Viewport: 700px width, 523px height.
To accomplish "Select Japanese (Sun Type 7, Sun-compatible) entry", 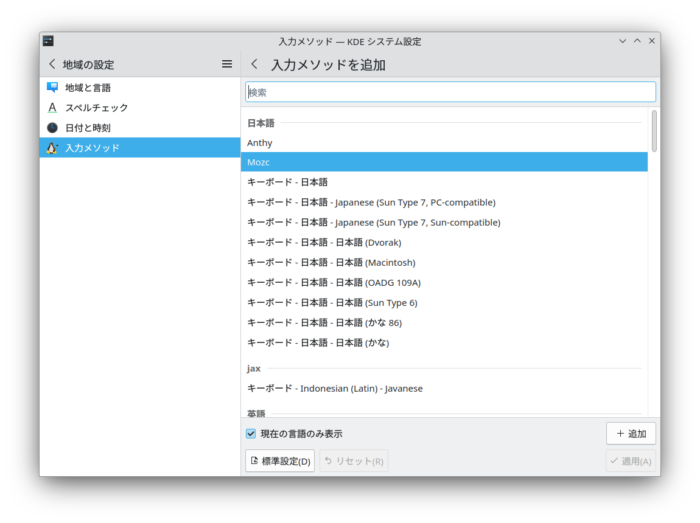I will pos(444,222).
